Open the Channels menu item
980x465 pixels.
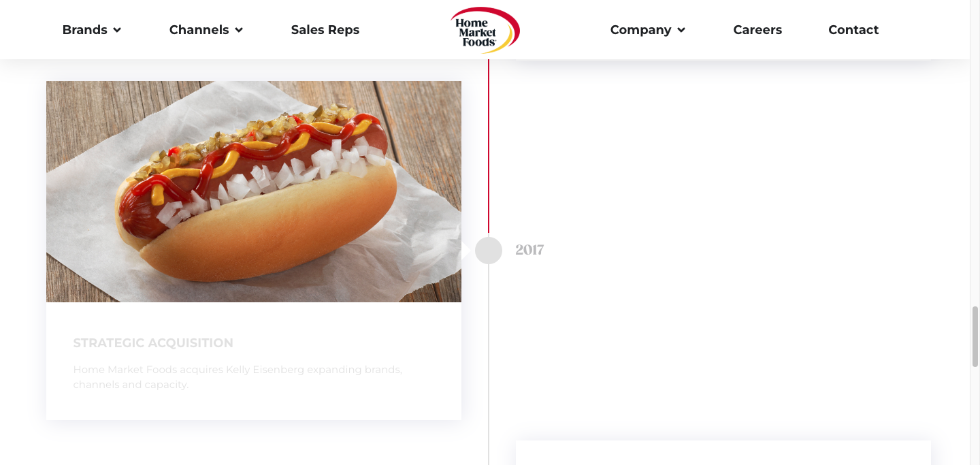(199, 30)
